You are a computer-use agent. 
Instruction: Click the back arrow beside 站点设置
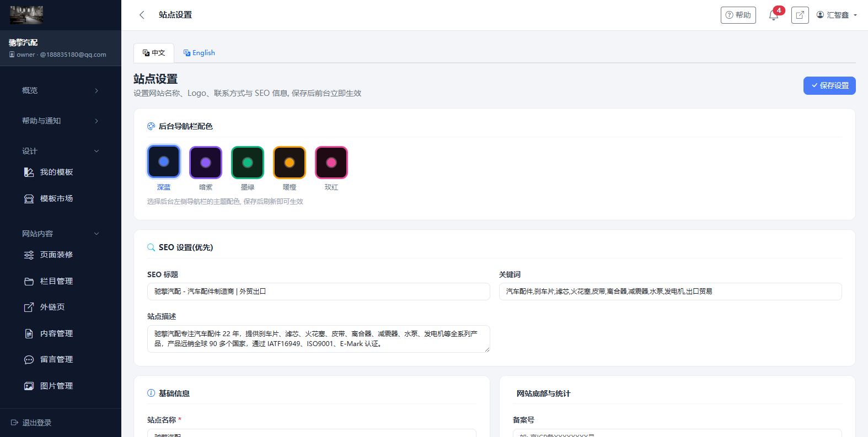142,15
